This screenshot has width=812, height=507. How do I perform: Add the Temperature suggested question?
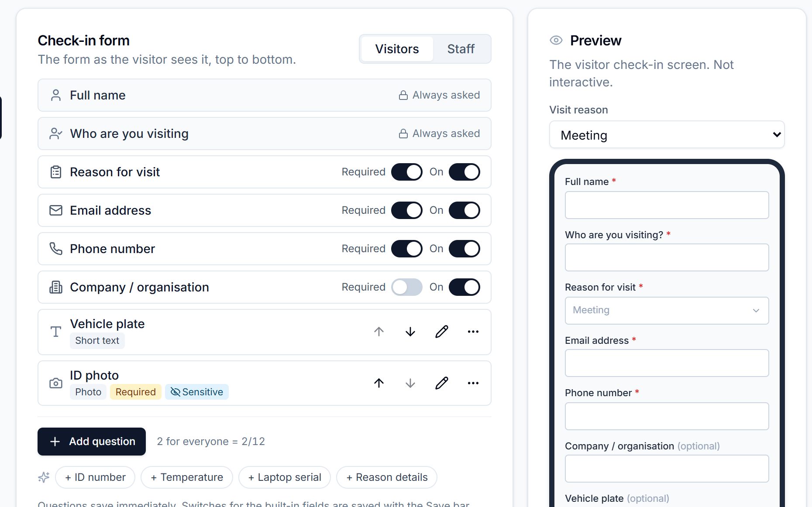(187, 477)
